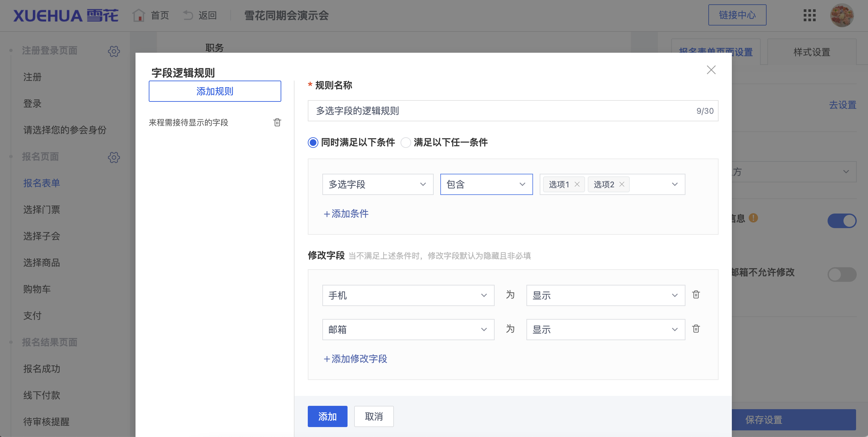868x437 pixels.
Task: Open the 邮箱 field dropdown
Action: pyautogui.click(x=408, y=330)
